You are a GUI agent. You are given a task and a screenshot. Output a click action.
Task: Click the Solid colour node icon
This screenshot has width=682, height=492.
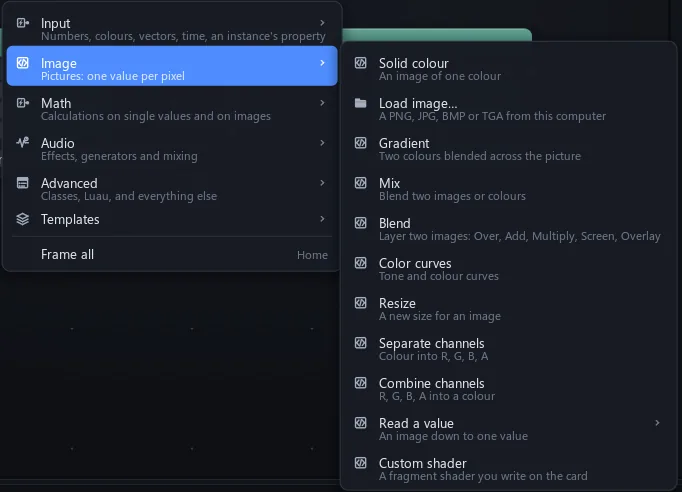361,63
